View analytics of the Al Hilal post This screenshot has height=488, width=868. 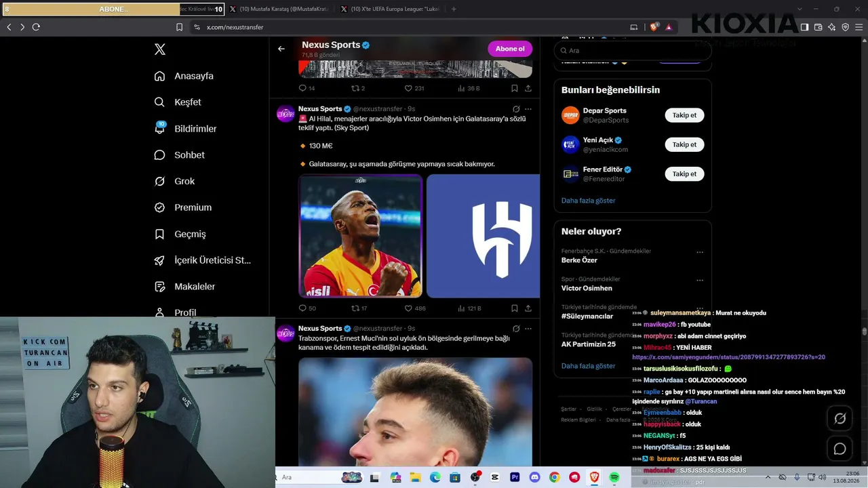(x=469, y=308)
